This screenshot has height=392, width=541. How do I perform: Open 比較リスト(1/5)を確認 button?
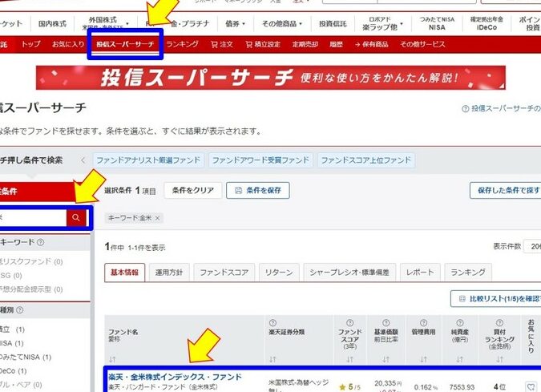(x=496, y=299)
